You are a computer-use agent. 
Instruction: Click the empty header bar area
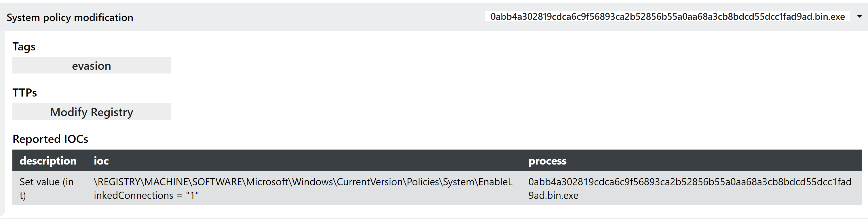tap(309, 17)
